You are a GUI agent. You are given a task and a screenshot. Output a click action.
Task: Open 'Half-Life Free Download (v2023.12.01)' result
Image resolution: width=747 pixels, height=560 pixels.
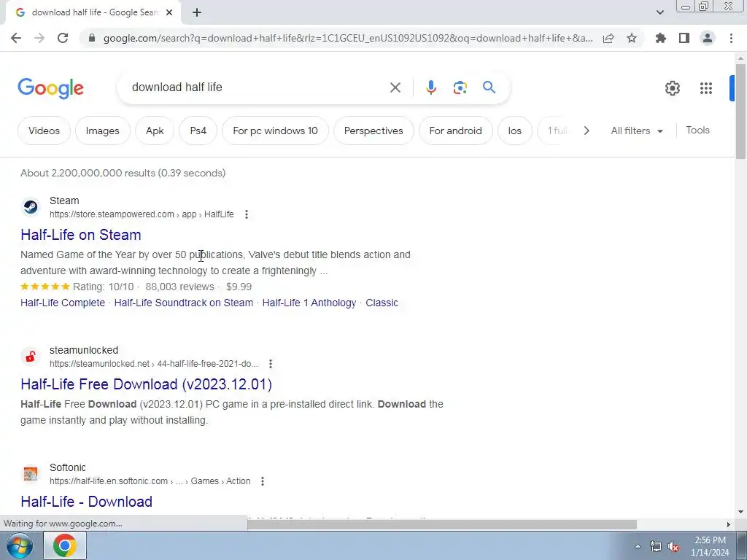[x=146, y=384]
